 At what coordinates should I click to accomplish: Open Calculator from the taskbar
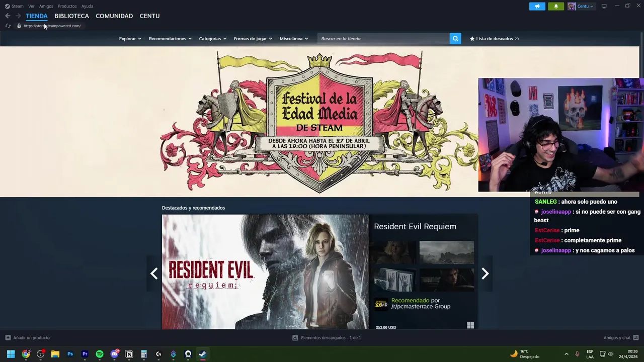[144, 354]
